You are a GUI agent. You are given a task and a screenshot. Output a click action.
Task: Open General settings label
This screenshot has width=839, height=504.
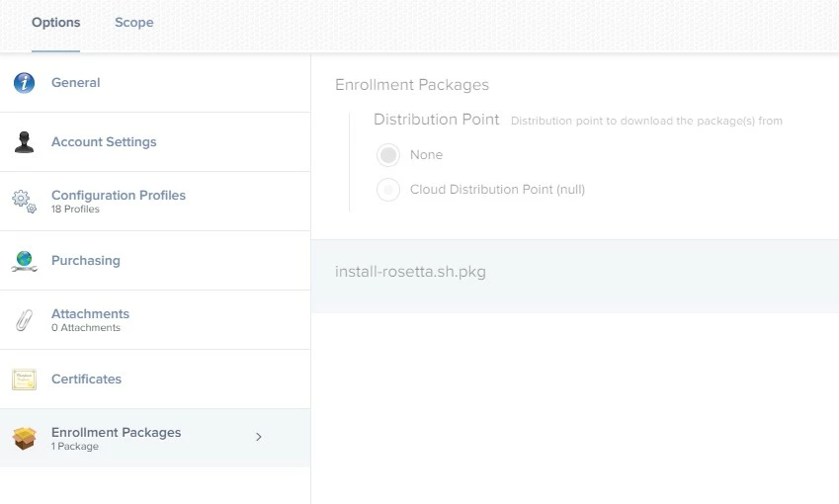(x=75, y=83)
